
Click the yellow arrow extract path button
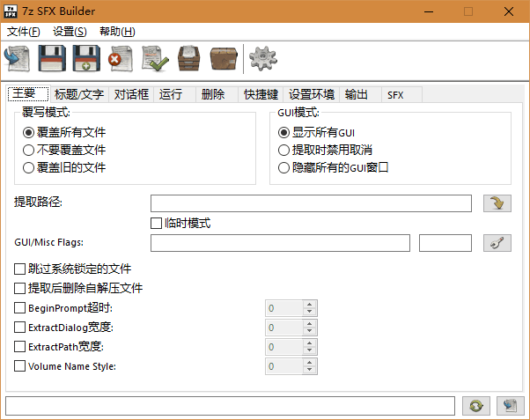pos(497,203)
